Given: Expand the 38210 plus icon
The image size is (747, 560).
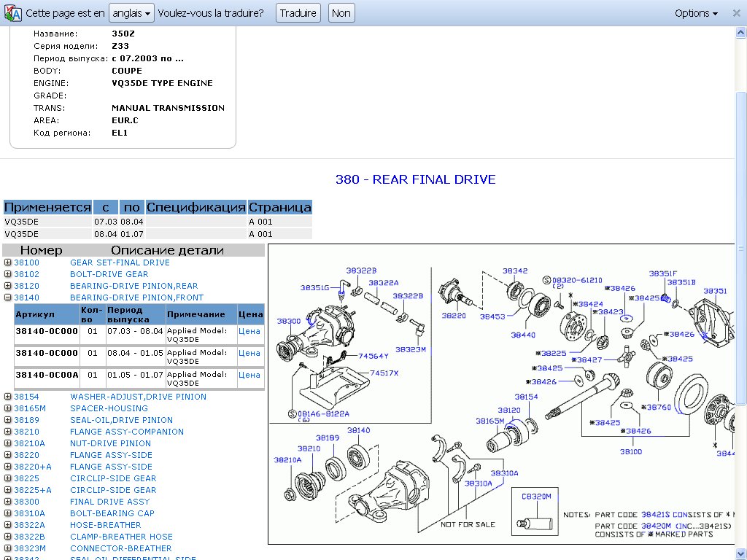Looking at the screenshot, I should (8, 432).
